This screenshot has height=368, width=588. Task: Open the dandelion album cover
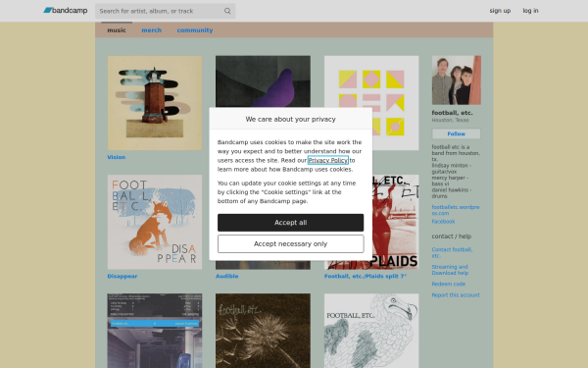[x=263, y=331]
